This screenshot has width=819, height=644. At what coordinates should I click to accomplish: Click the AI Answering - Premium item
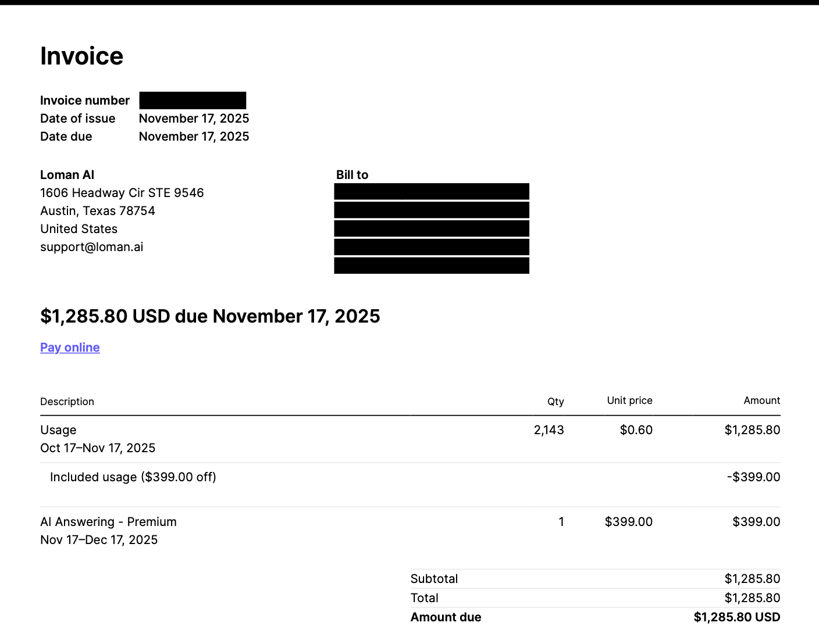pos(108,522)
